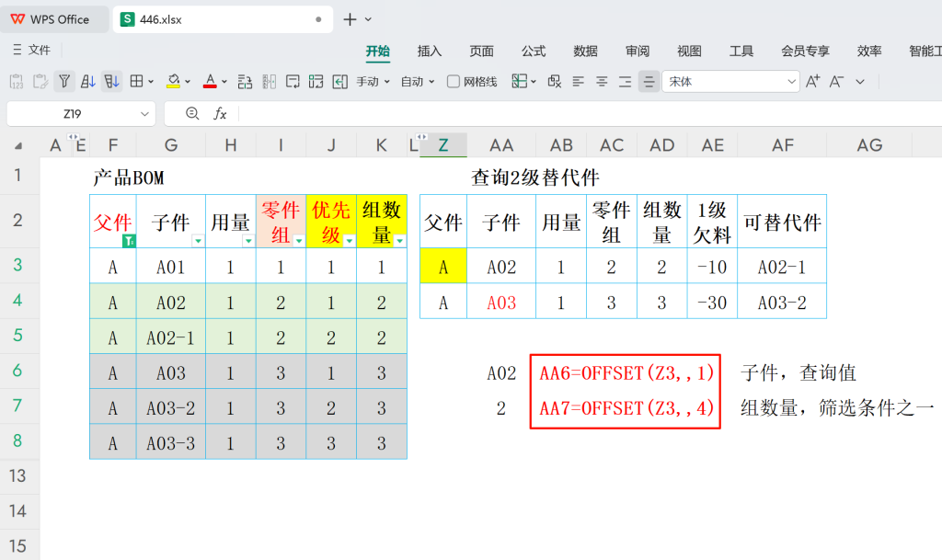This screenshot has height=560, width=942.
Task: Click the fx insert function icon
Action: click(220, 113)
